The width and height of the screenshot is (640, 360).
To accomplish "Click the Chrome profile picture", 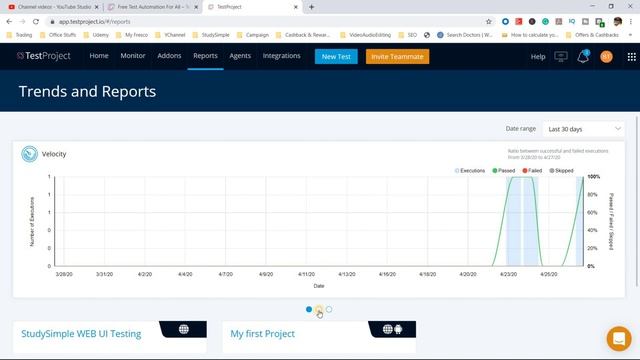I will [x=618, y=22].
